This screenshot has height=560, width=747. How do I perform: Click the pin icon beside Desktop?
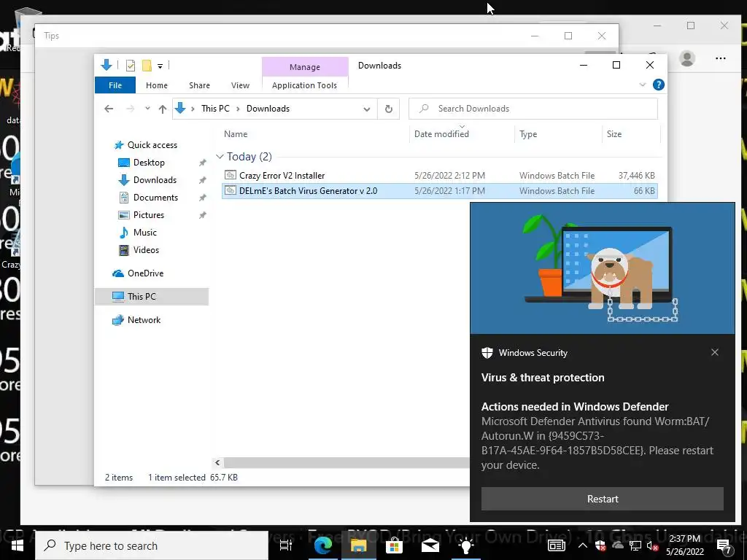click(203, 163)
